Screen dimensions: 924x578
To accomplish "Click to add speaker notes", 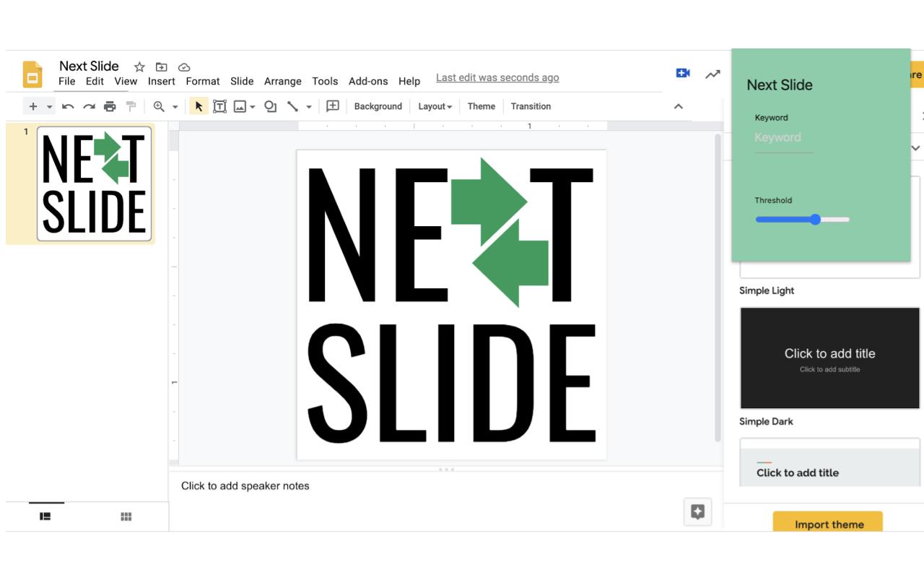I will coord(245,486).
